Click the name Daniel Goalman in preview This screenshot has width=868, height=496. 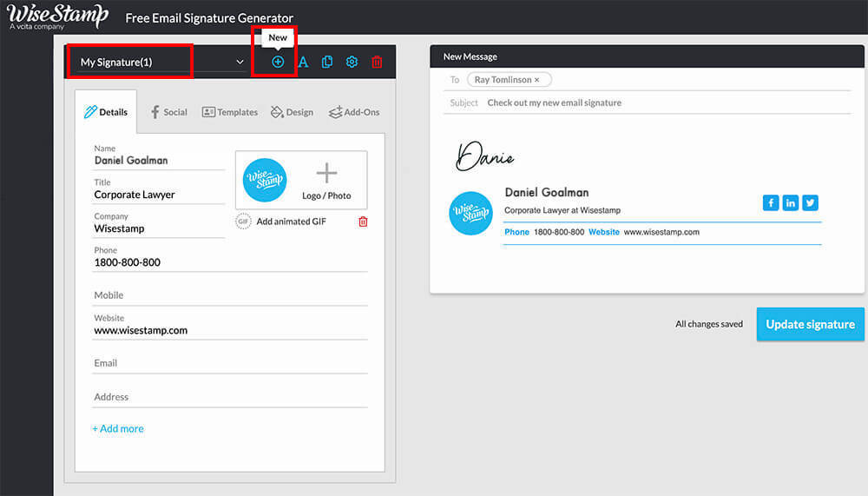pos(547,193)
